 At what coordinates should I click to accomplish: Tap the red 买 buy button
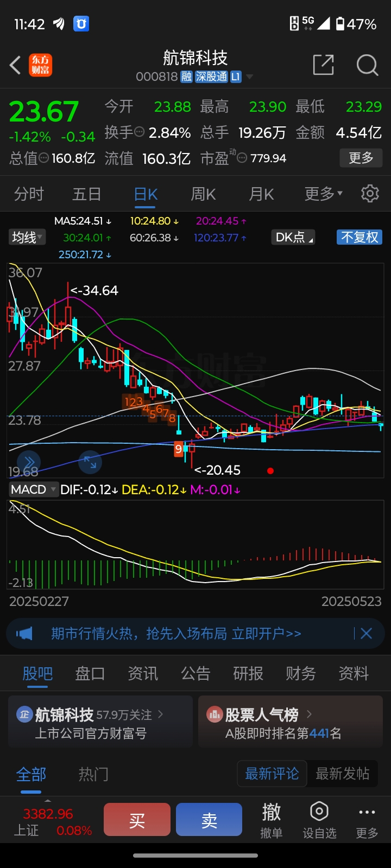137,820
